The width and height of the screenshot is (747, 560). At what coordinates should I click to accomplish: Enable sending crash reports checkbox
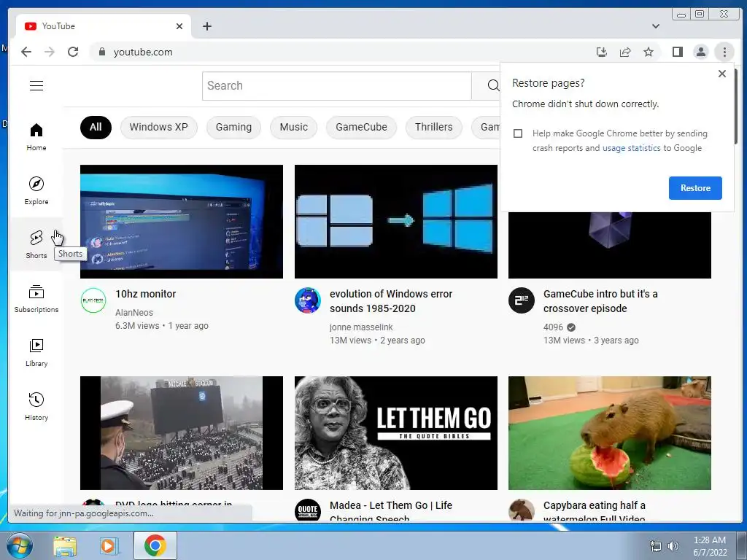(518, 133)
